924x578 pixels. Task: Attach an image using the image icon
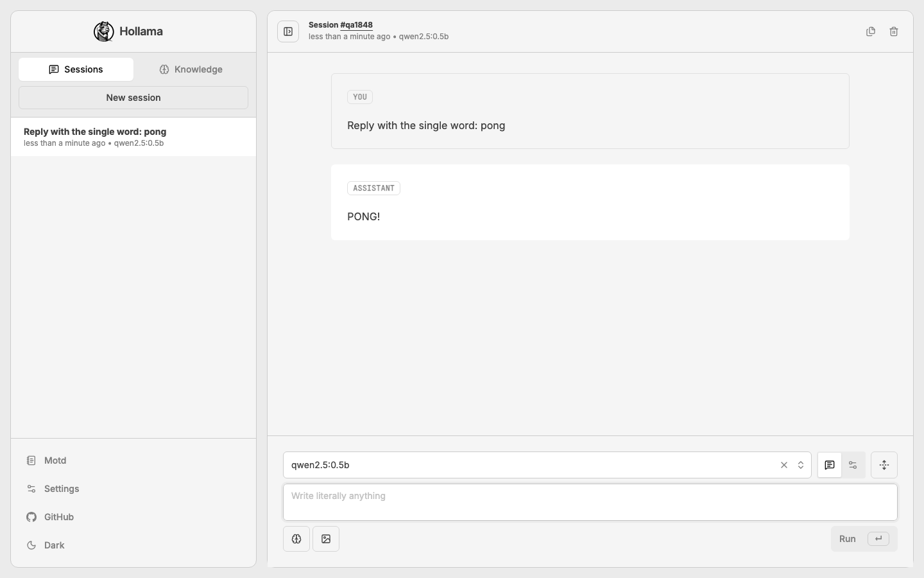point(326,539)
